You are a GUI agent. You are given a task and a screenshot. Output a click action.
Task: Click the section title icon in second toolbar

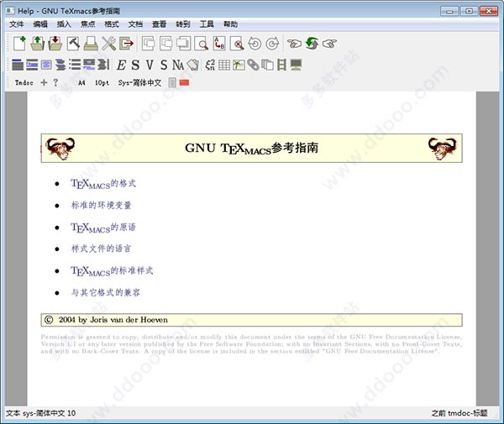pyautogui.click(x=18, y=65)
